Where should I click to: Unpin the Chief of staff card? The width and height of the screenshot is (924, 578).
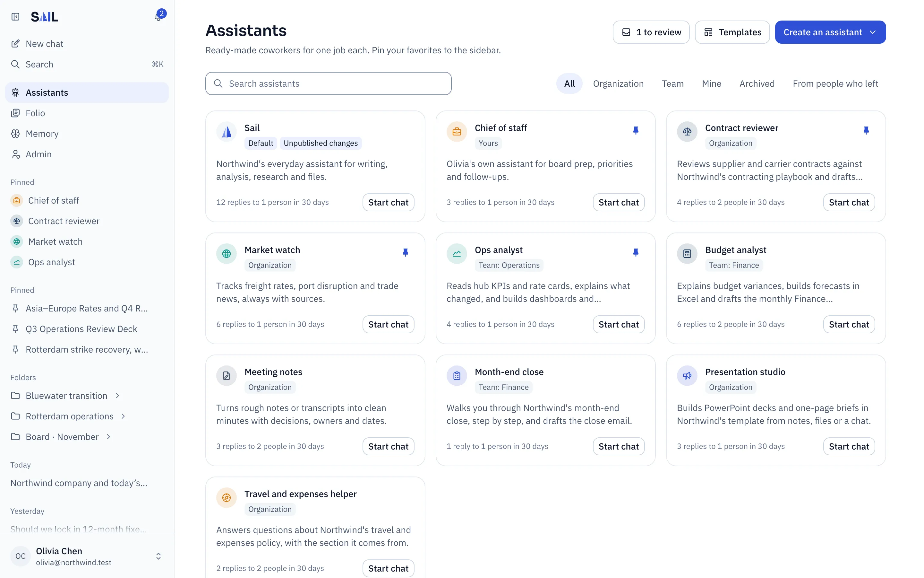636,130
